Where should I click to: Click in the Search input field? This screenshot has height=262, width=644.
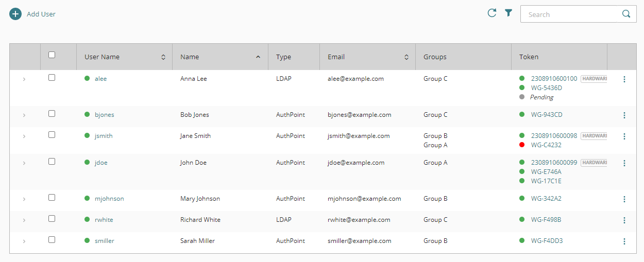point(568,14)
